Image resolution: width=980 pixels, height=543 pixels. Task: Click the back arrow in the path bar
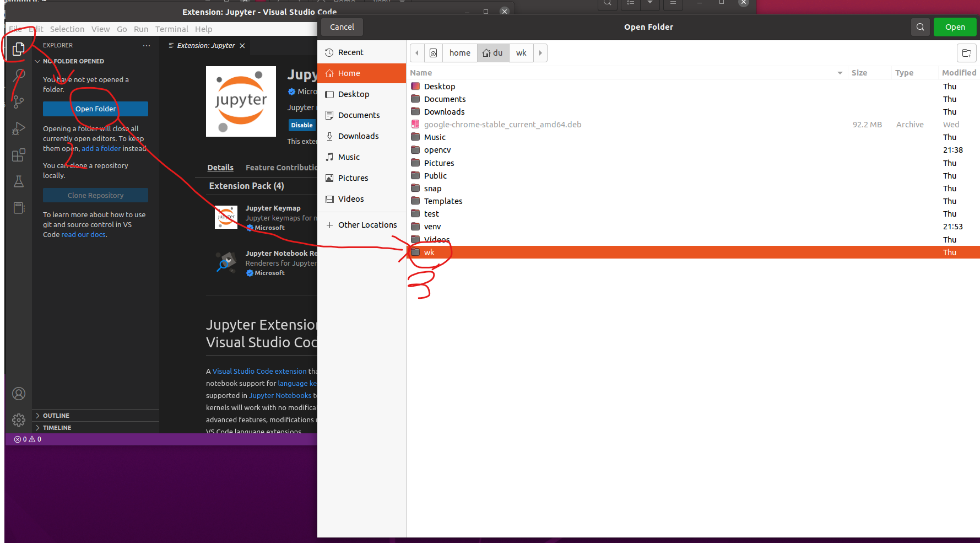pos(417,53)
